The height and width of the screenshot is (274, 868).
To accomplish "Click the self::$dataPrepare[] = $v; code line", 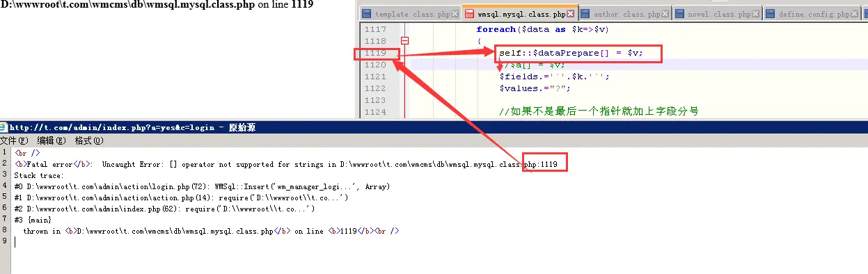I will tap(571, 53).
